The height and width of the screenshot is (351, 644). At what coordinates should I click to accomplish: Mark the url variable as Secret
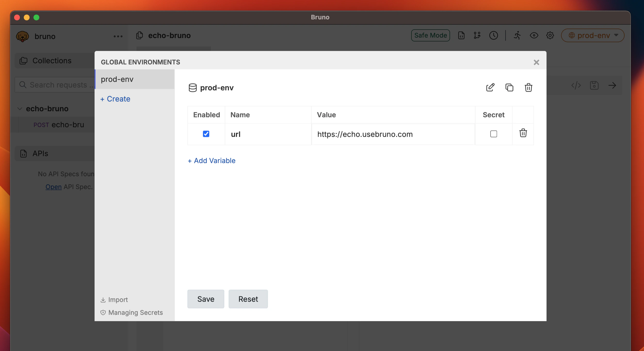pos(493,134)
